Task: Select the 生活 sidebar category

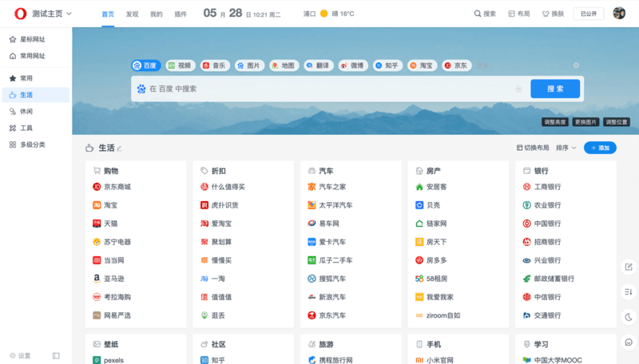Action: 36,95
